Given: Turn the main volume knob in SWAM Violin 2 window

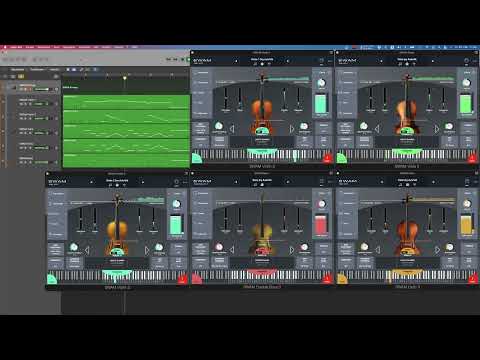Looking at the screenshot, I should coord(321,83).
